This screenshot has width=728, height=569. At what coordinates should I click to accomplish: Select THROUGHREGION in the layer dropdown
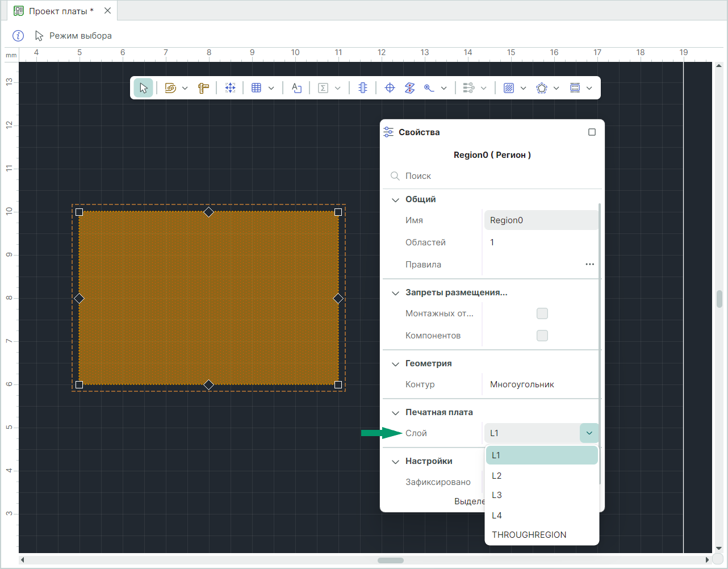point(529,535)
